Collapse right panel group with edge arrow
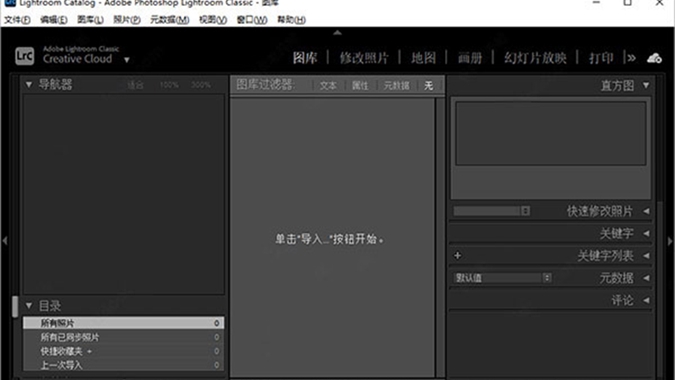The width and height of the screenshot is (675, 380). point(670,241)
